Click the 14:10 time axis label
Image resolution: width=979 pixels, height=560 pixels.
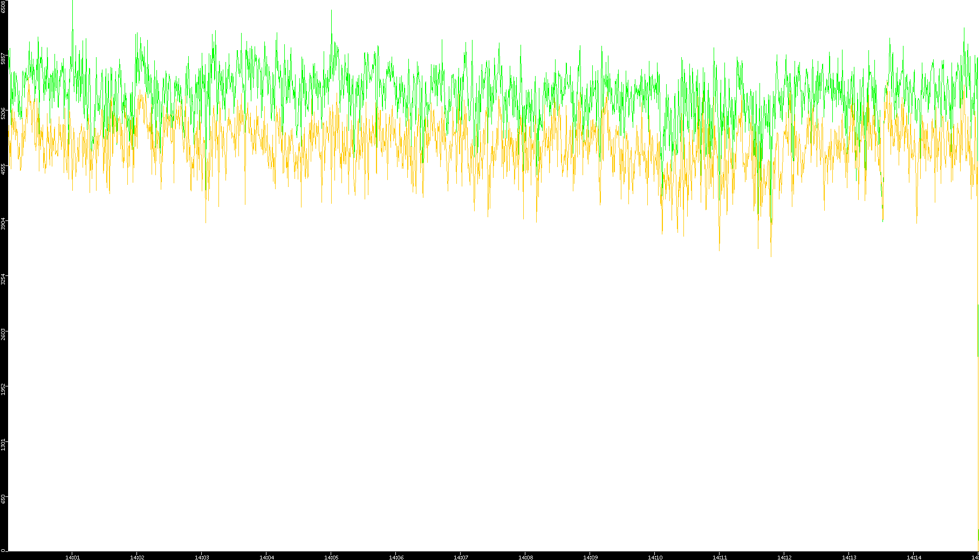(655, 557)
